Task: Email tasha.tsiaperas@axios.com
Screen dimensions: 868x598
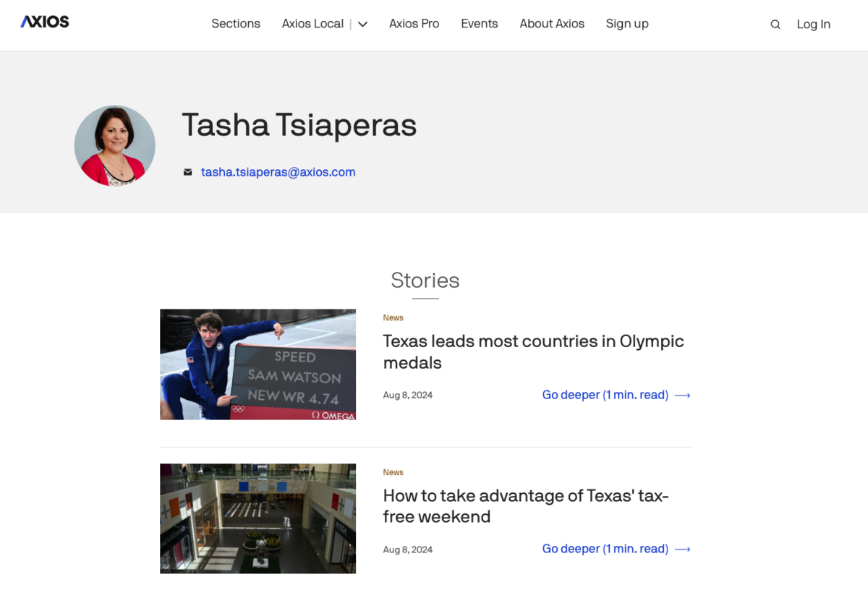Action: point(278,172)
